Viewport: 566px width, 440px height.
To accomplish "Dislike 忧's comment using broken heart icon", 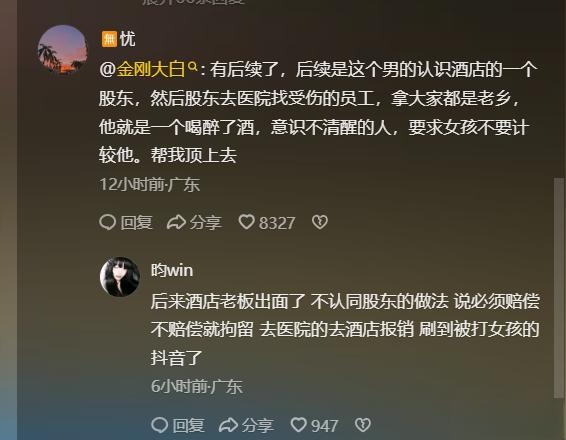I will tap(320, 222).
